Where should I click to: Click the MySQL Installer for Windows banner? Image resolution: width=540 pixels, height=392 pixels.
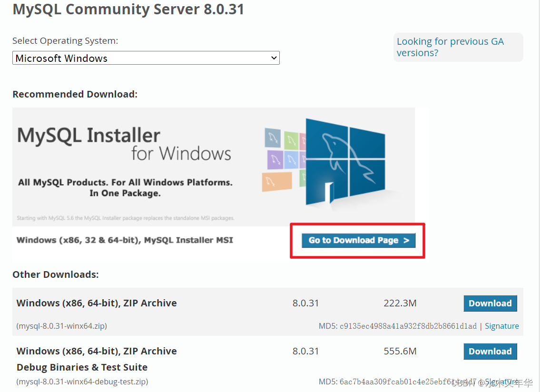click(x=214, y=167)
